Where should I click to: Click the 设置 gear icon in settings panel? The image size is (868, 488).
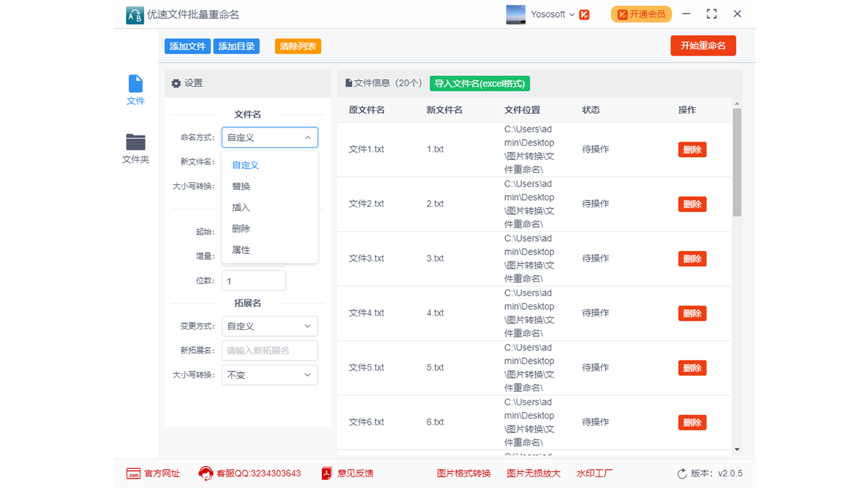[175, 83]
